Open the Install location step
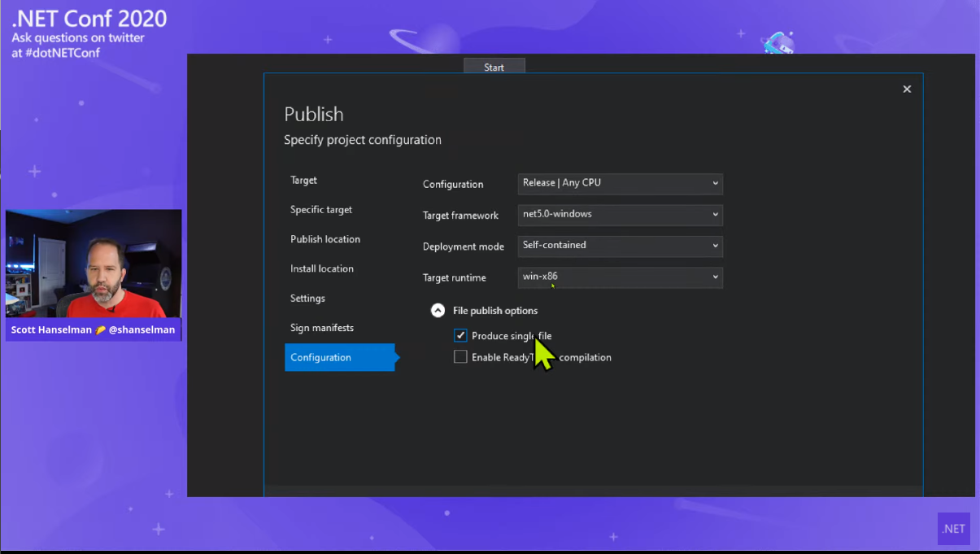The image size is (980, 554). 322,268
